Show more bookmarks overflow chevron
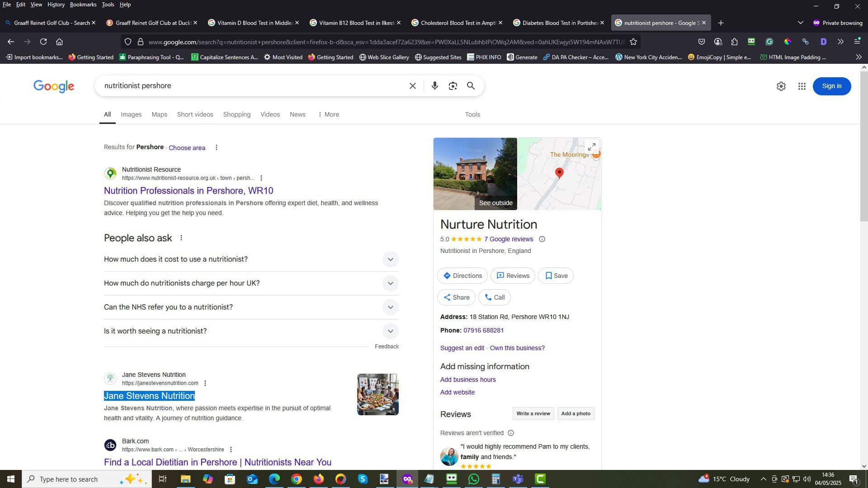The height and width of the screenshot is (488, 868). [859, 57]
